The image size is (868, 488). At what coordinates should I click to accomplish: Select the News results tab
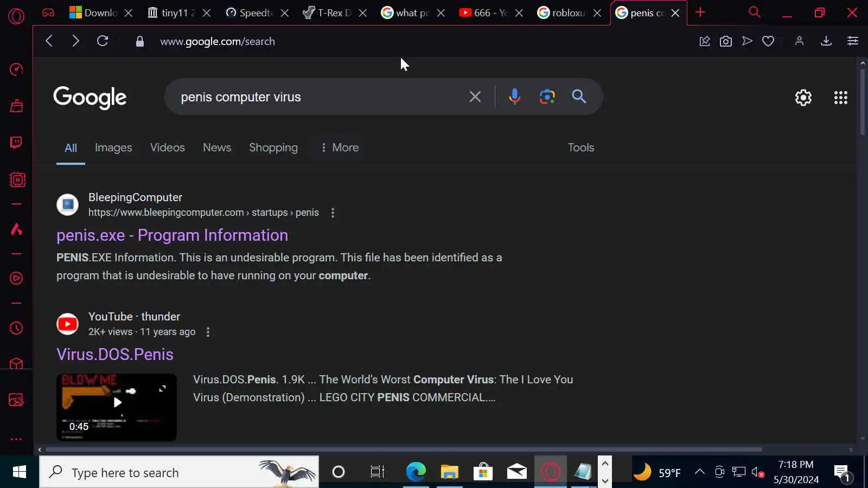[x=217, y=147]
